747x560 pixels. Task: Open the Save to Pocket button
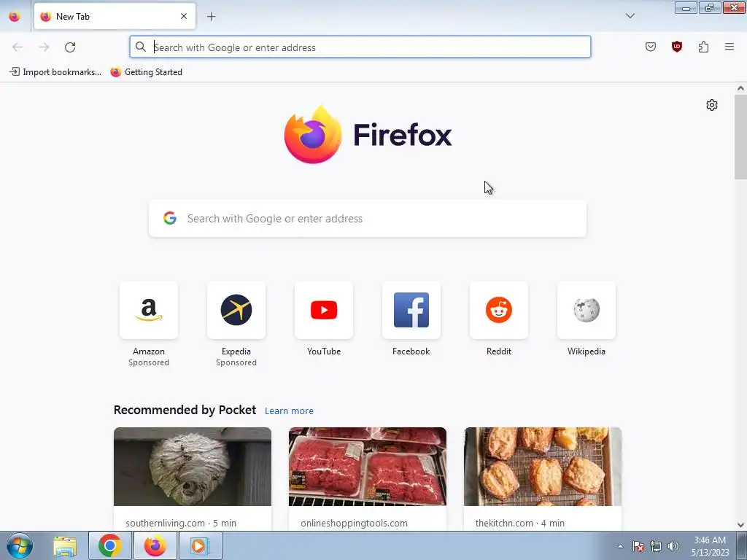650,47
